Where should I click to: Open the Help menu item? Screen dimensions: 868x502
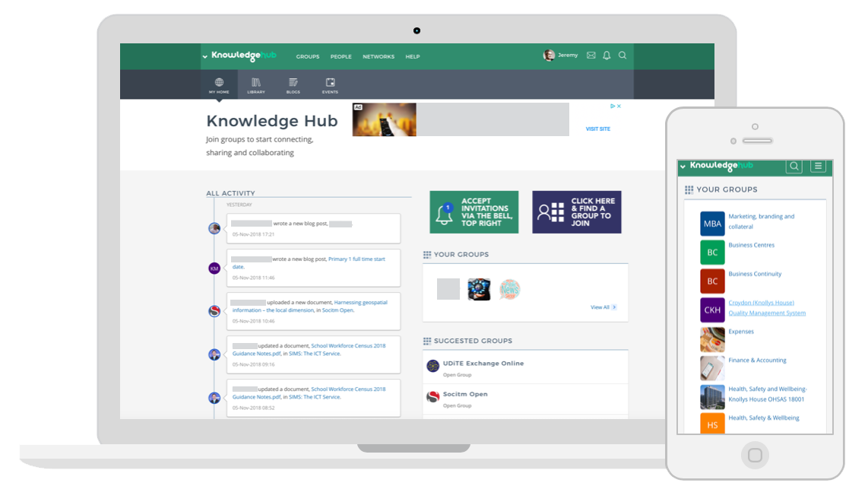coord(413,56)
